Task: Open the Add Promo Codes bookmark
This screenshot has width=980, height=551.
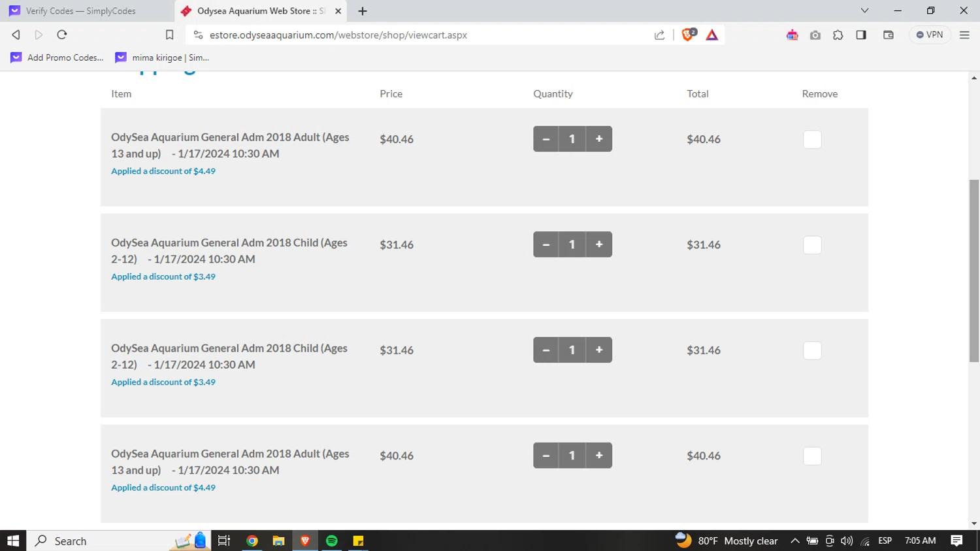Action: click(x=57, y=58)
